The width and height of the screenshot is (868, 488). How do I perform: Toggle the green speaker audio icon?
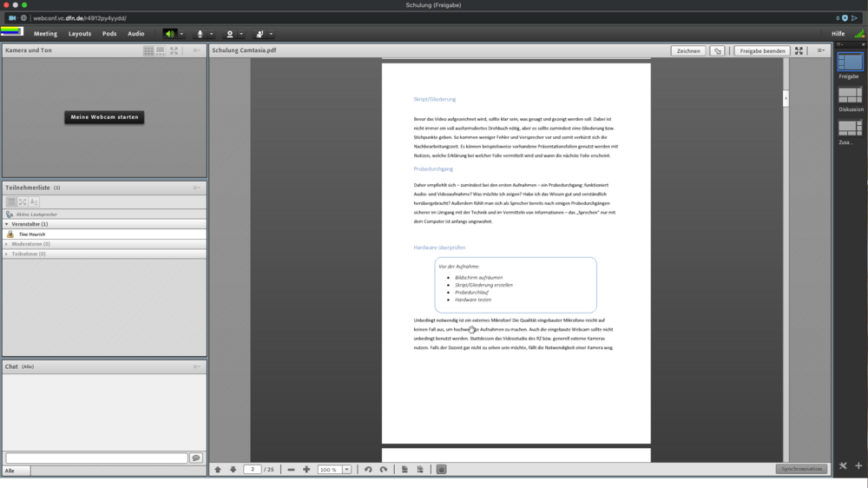pos(170,34)
